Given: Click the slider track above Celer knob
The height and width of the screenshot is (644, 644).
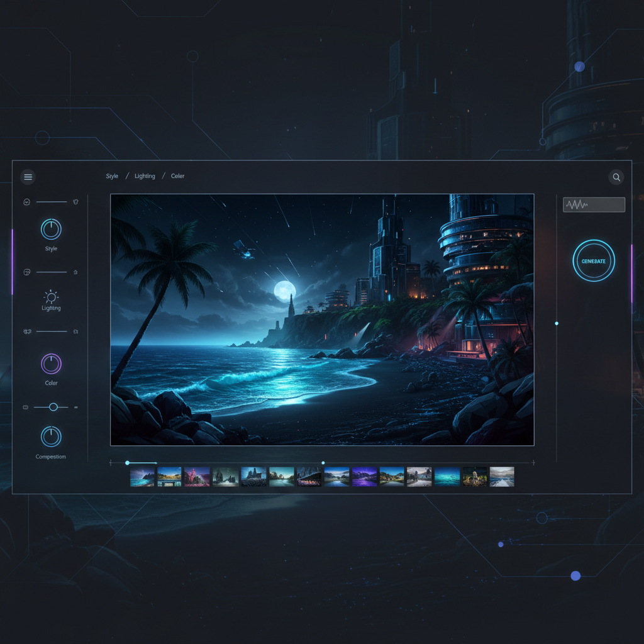Looking at the screenshot, I should tap(52, 331).
